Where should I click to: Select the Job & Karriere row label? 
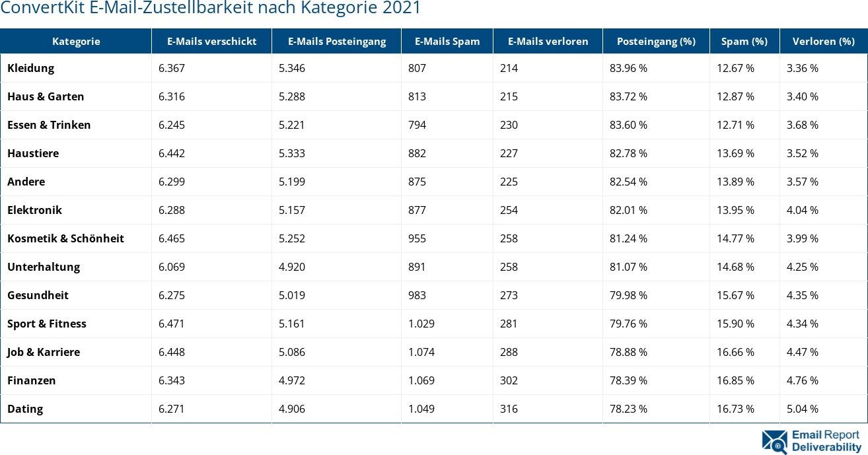[44, 352]
